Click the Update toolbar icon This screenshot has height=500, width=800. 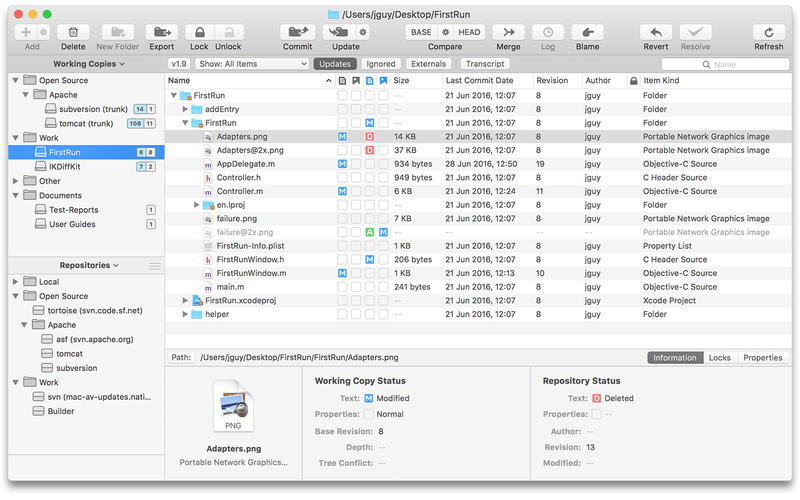tap(338, 32)
